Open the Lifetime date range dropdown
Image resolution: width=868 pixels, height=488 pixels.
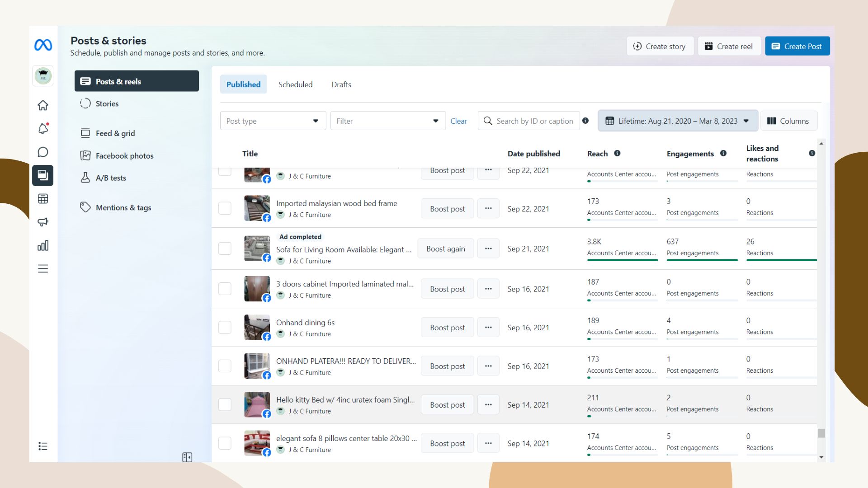(x=677, y=121)
